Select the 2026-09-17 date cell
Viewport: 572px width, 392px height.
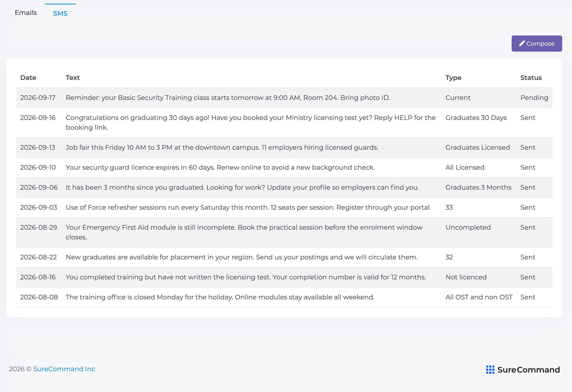[x=38, y=98]
